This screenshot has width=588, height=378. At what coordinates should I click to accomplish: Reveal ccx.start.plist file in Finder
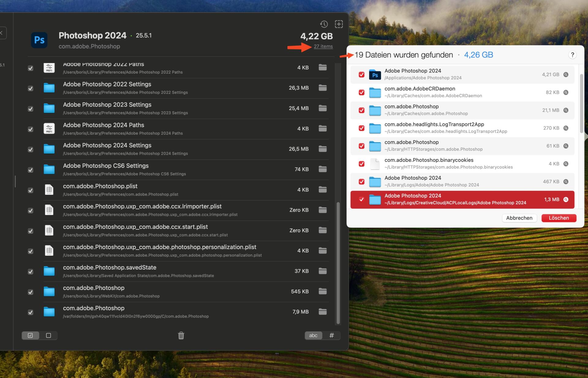coord(322,230)
